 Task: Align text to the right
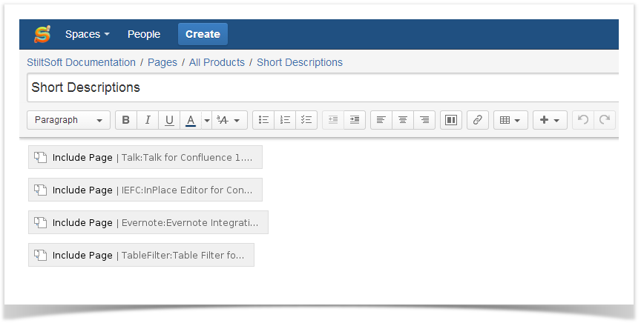pyautogui.click(x=424, y=120)
